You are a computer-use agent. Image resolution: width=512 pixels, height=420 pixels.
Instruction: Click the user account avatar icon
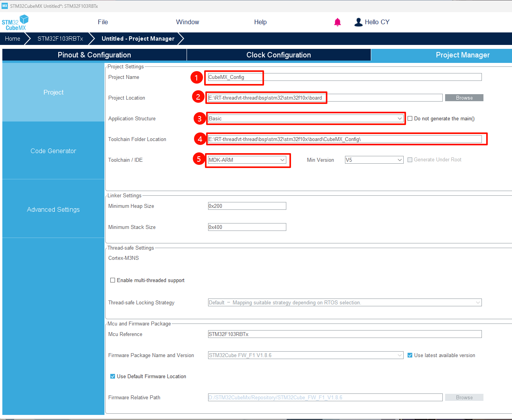point(358,22)
